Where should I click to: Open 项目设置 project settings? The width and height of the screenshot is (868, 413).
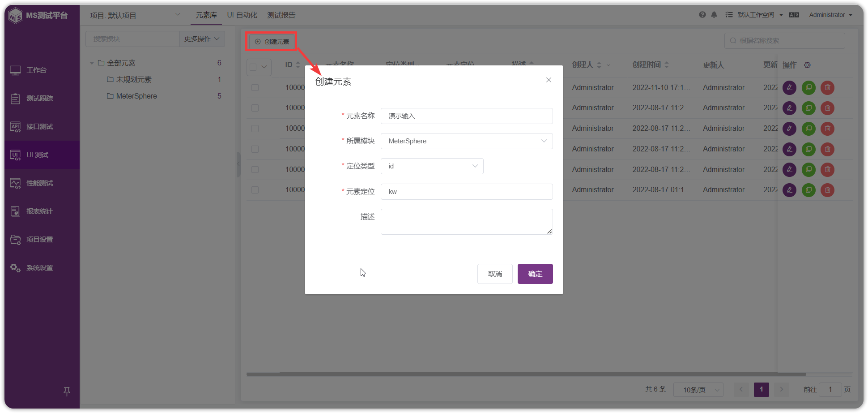pyautogui.click(x=39, y=240)
